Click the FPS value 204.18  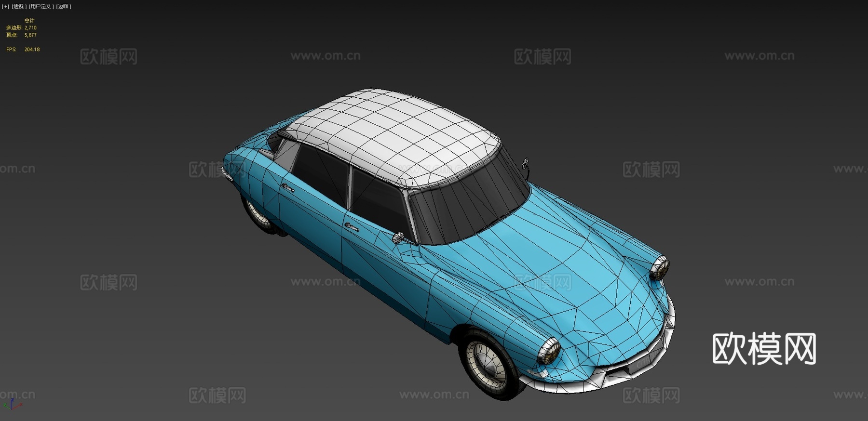(x=32, y=50)
